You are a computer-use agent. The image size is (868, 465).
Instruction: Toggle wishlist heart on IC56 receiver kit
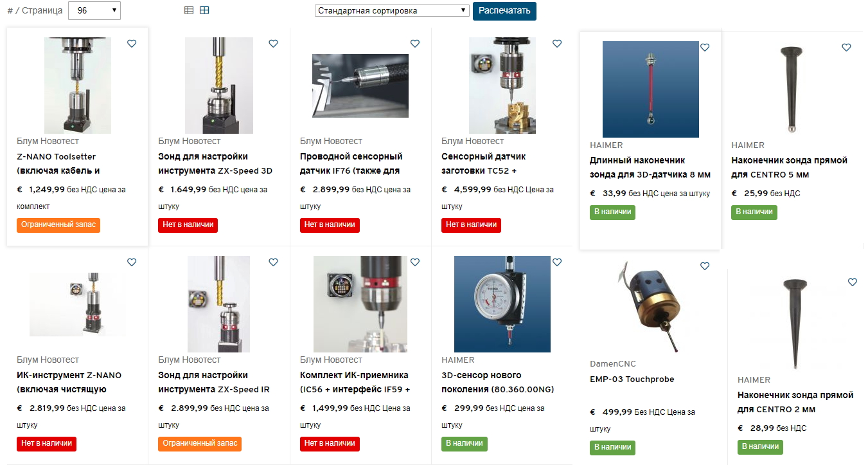click(415, 262)
